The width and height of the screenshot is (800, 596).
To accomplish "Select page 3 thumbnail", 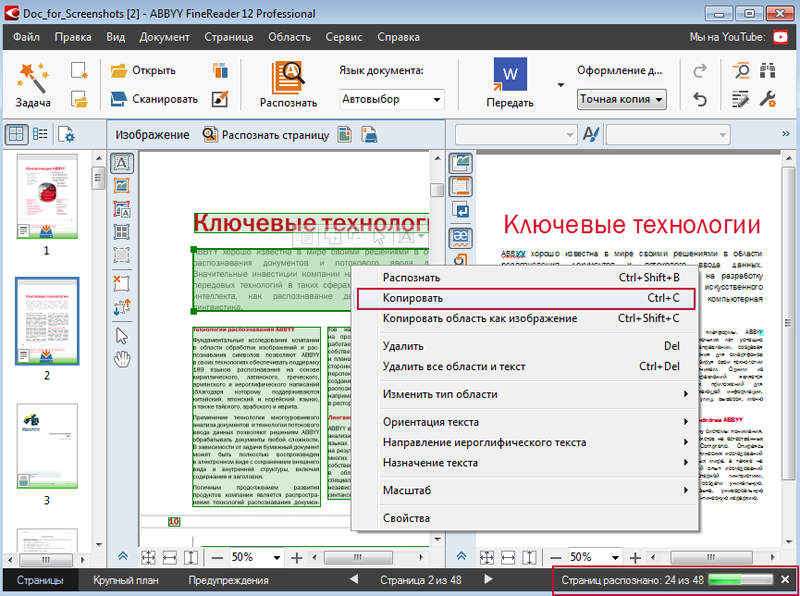I will [46, 446].
